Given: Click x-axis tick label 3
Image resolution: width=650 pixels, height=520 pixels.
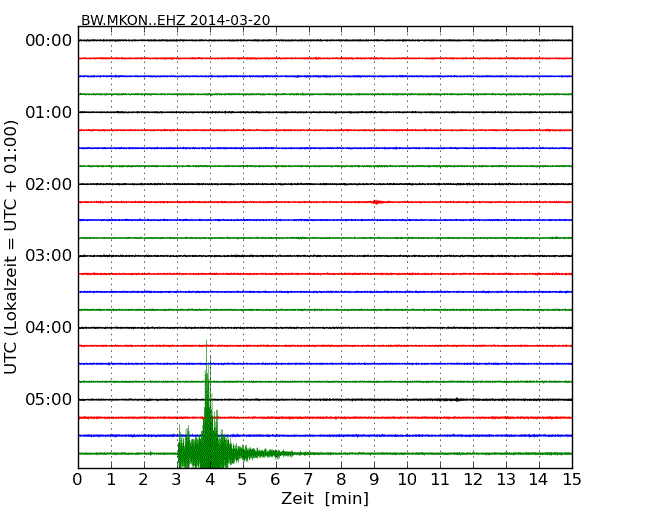Looking at the screenshot, I should click(177, 480).
